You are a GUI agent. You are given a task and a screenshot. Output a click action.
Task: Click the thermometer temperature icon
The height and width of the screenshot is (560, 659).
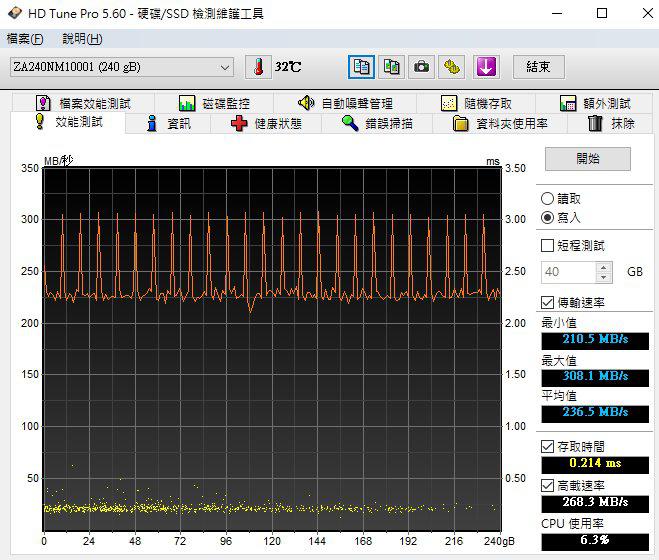[x=258, y=67]
